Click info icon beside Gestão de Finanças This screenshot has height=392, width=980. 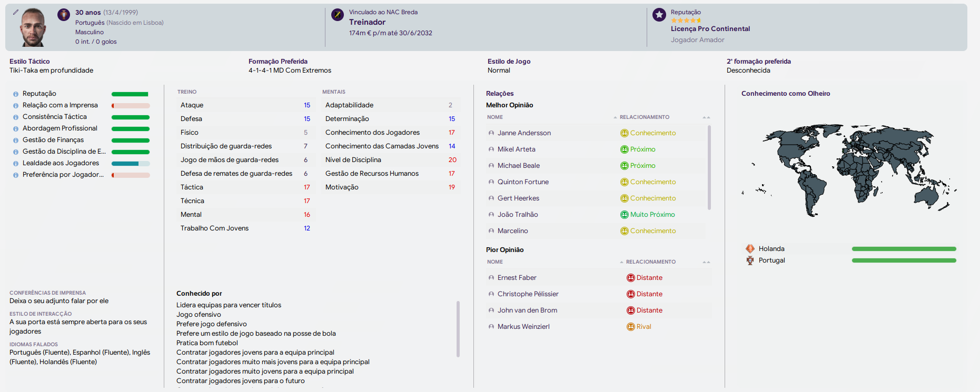pos(16,140)
